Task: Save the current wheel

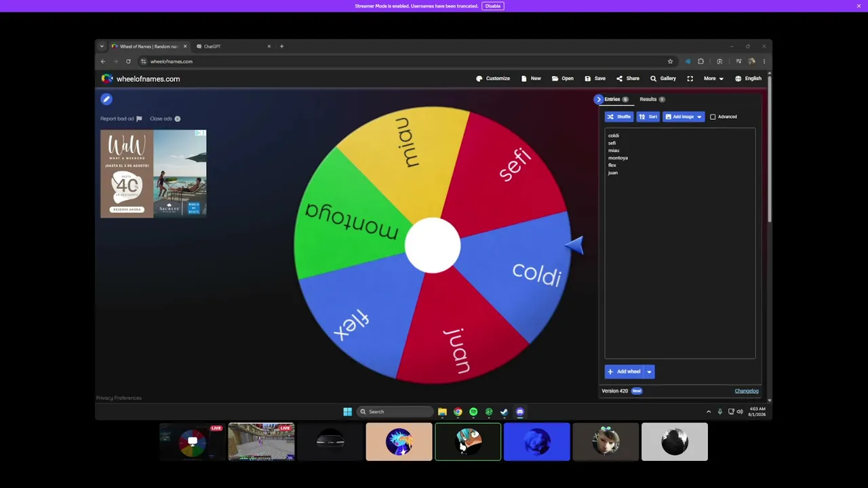Action: click(595, 79)
